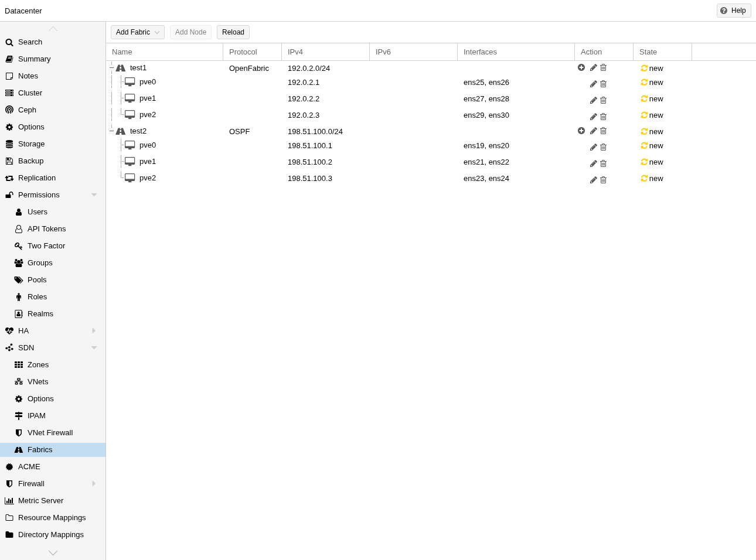Screen dimensions: 756x560
Task: Open the Help button
Action: [x=734, y=11]
